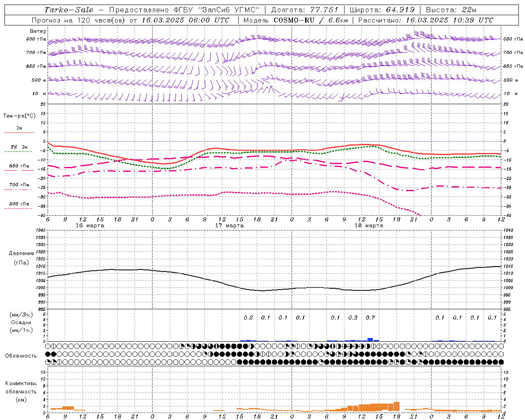This screenshot has height=420, width=525.
Task: Click the 500 гПа dotted legend line sample
Action: pyautogui.click(x=18, y=209)
